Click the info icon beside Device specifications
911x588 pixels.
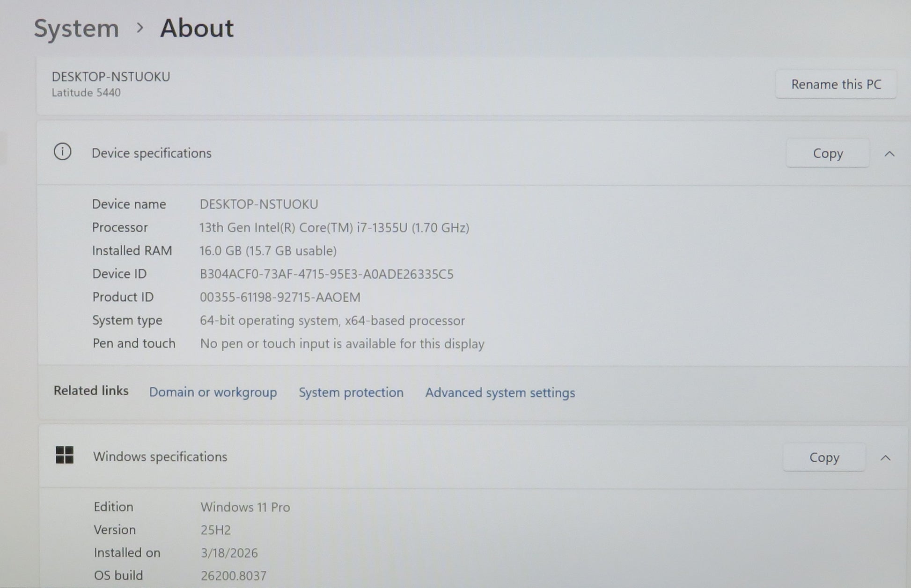pyautogui.click(x=62, y=152)
